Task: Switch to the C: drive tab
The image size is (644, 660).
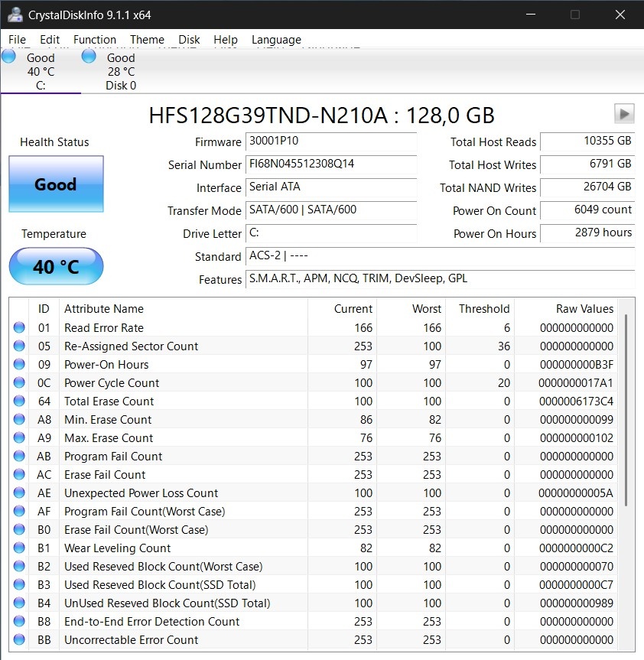Action: point(41,69)
